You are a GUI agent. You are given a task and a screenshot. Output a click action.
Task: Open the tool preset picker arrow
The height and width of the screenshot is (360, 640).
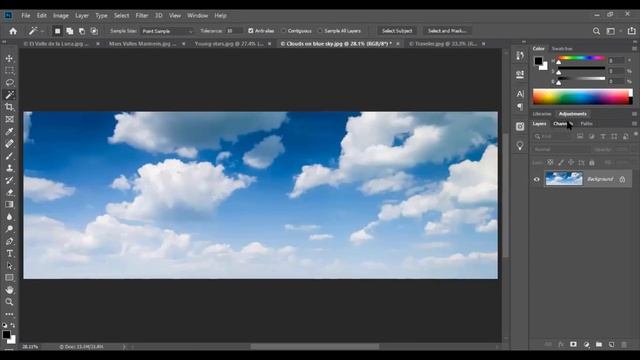coord(42,31)
